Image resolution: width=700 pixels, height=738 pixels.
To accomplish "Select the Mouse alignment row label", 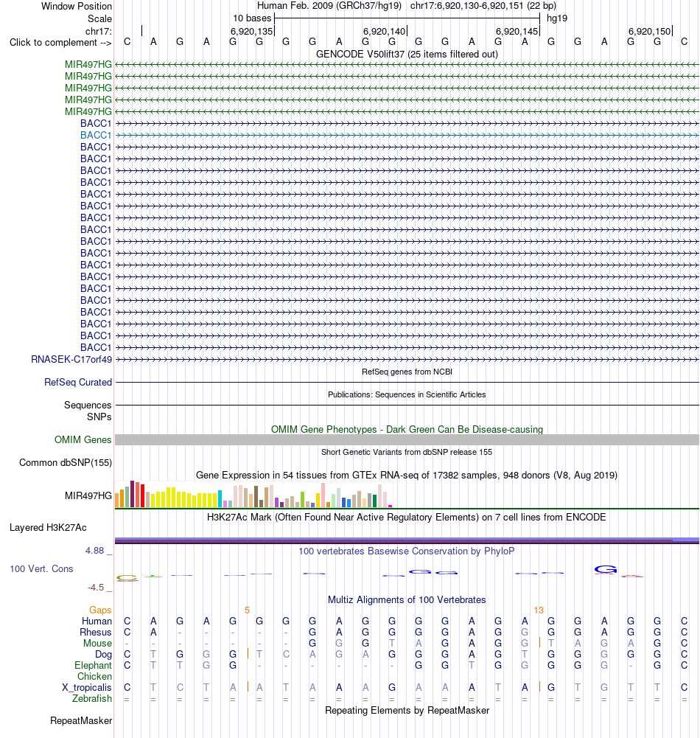I will pyautogui.click(x=97, y=644).
